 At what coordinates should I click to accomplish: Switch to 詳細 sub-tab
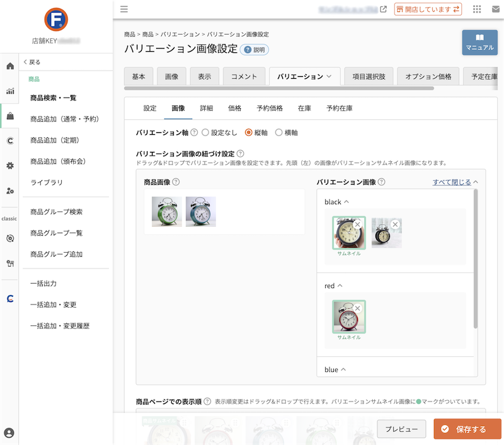click(x=207, y=108)
